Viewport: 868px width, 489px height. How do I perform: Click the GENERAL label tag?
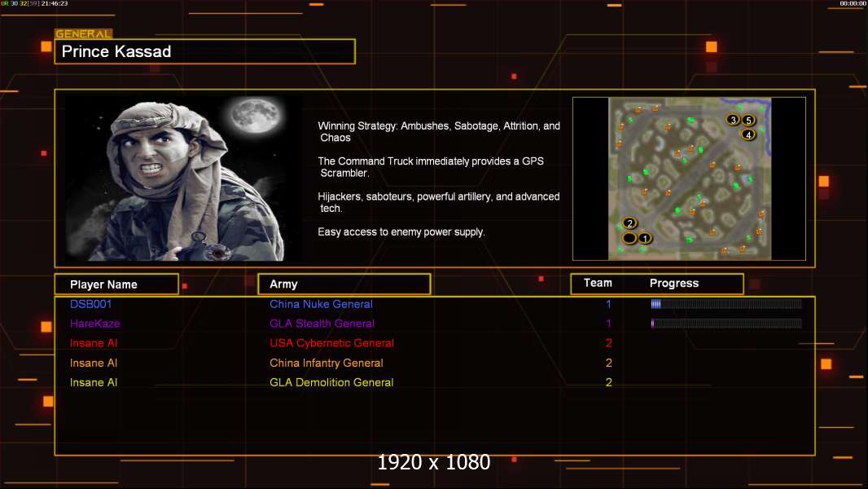[83, 33]
